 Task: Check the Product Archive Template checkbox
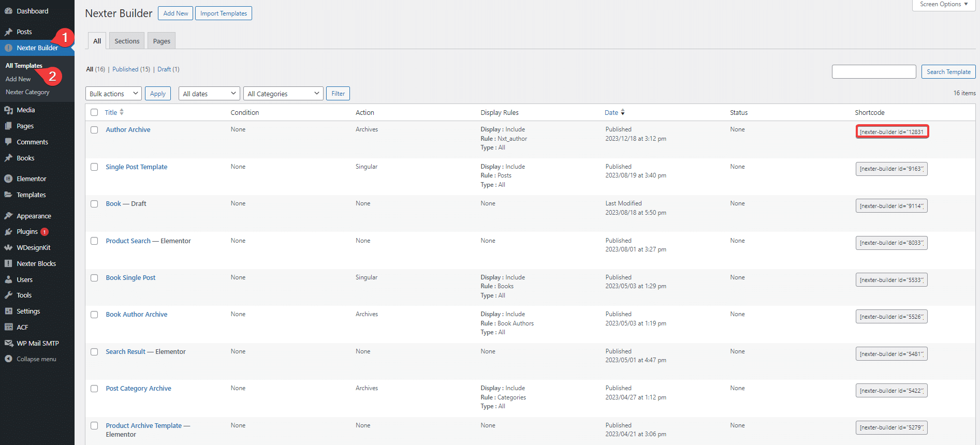(x=94, y=426)
